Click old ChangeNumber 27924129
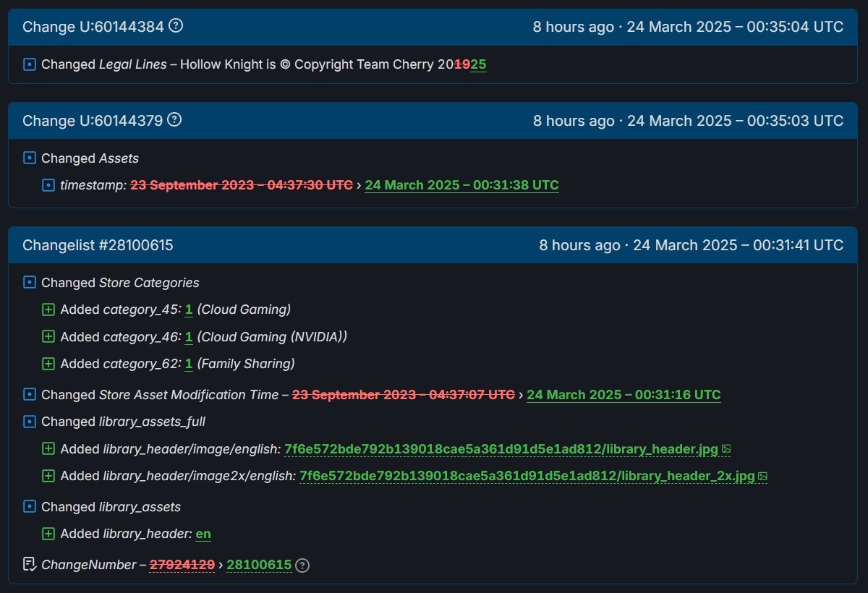 click(x=182, y=565)
